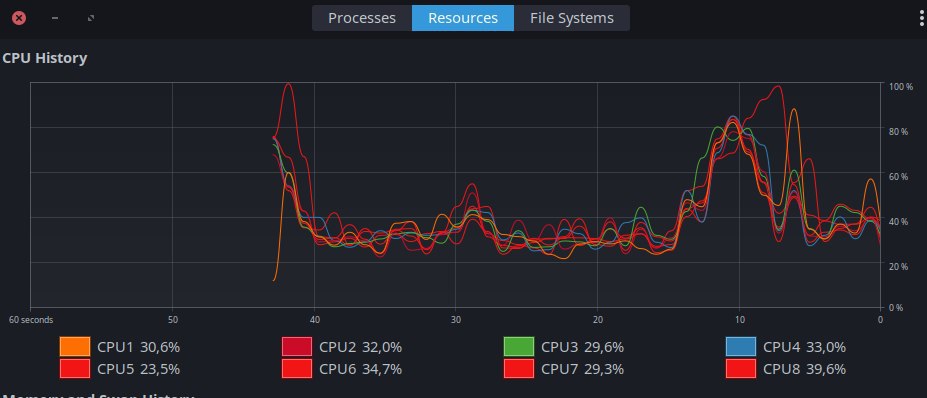Open the three-dot menu button

coord(922,18)
